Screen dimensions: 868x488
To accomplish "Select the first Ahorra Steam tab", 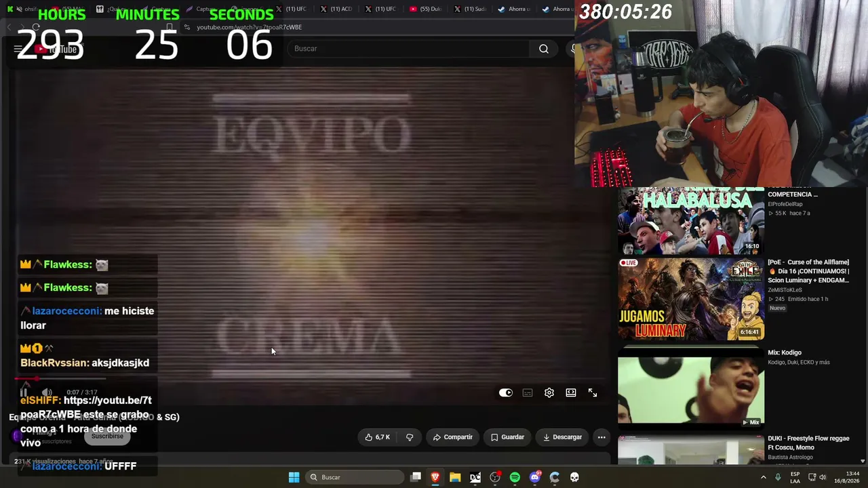I will pos(515,9).
